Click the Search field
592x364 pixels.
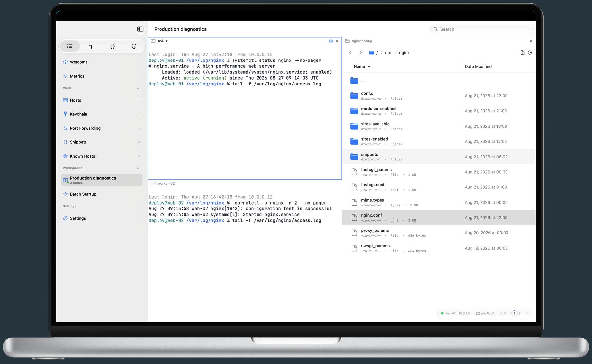(481, 29)
